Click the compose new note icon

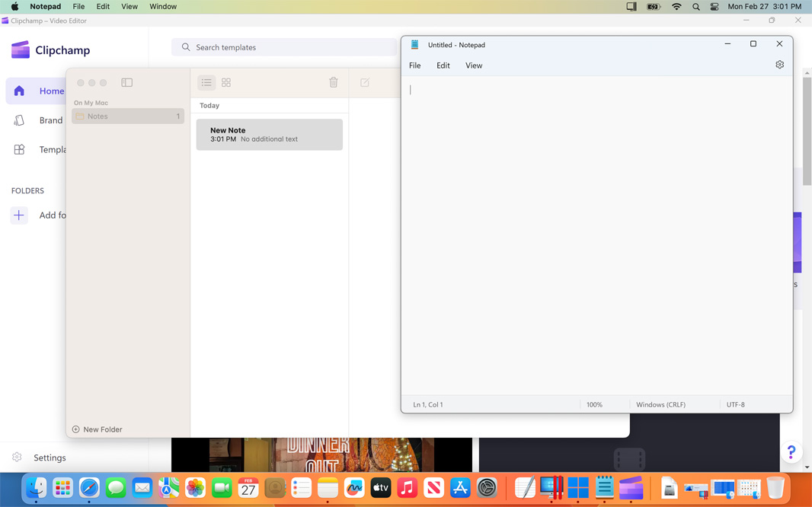pyautogui.click(x=365, y=82)
